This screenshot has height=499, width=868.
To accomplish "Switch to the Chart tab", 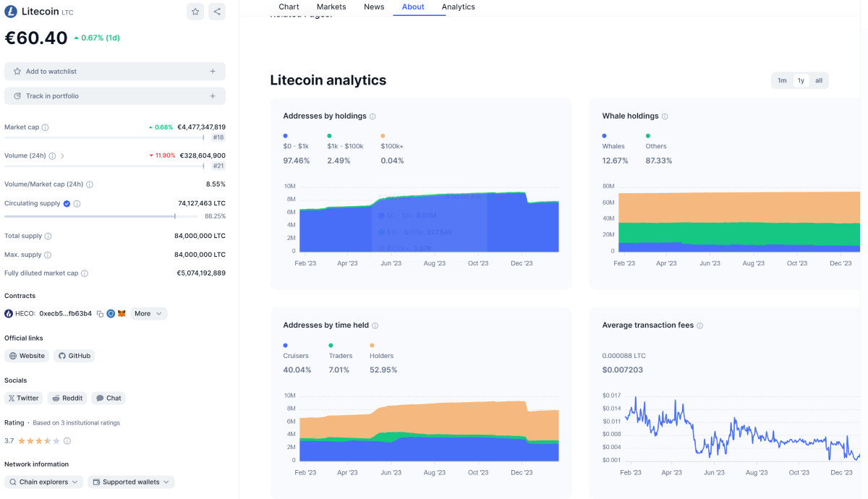I will pyautogui.click(x=289, y=7).
